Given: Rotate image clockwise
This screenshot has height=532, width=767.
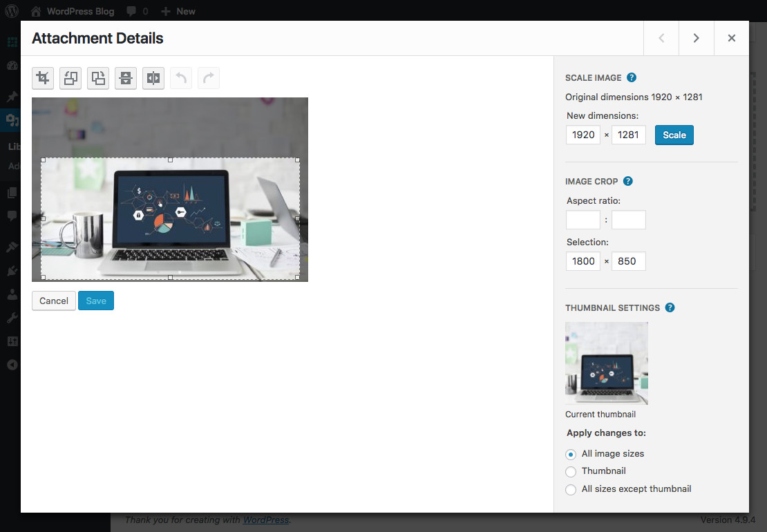Looking at the screenshot, I should [x=98, y=78].
